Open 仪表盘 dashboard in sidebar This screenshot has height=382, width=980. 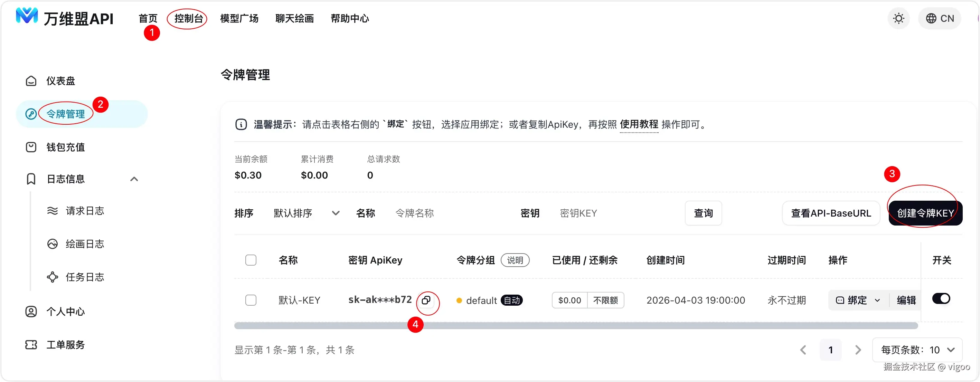60,81
